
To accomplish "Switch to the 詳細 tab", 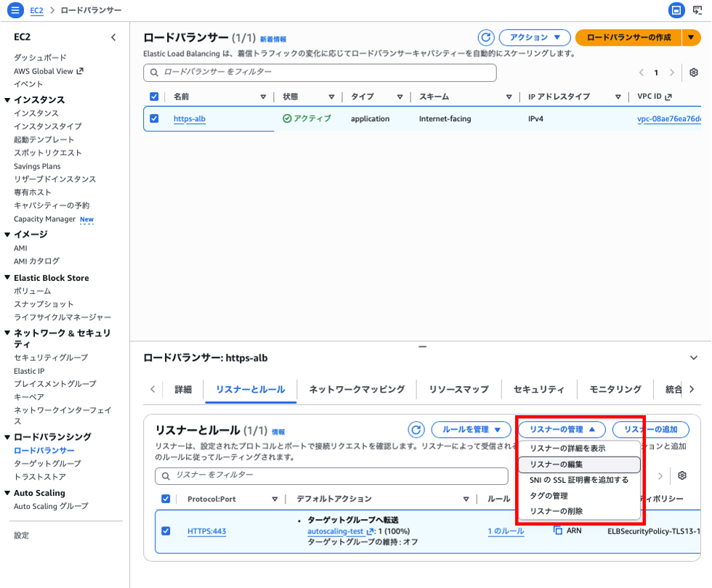I will pyautogui.click(x=183, y=389).
